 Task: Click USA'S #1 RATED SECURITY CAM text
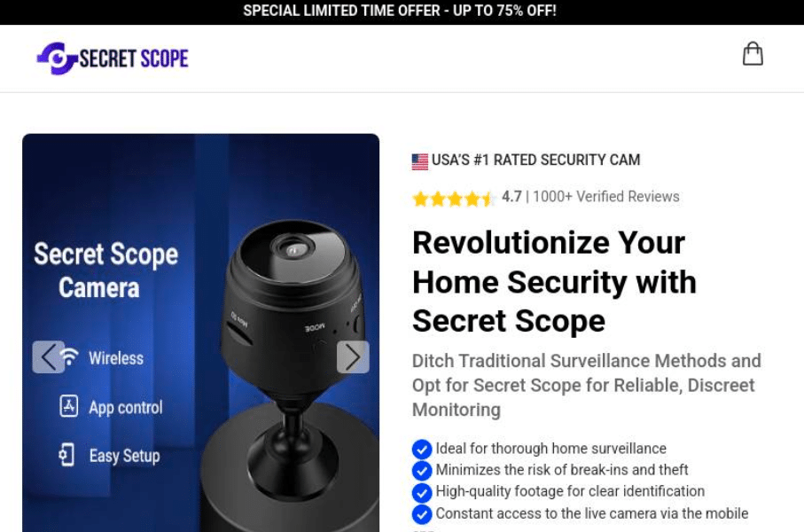click(535, 160)
